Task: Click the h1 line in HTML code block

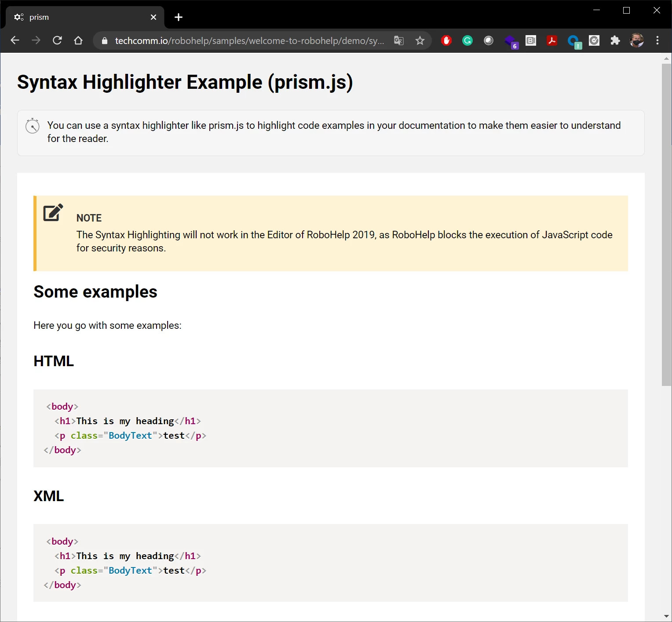Action: (128, 421)
